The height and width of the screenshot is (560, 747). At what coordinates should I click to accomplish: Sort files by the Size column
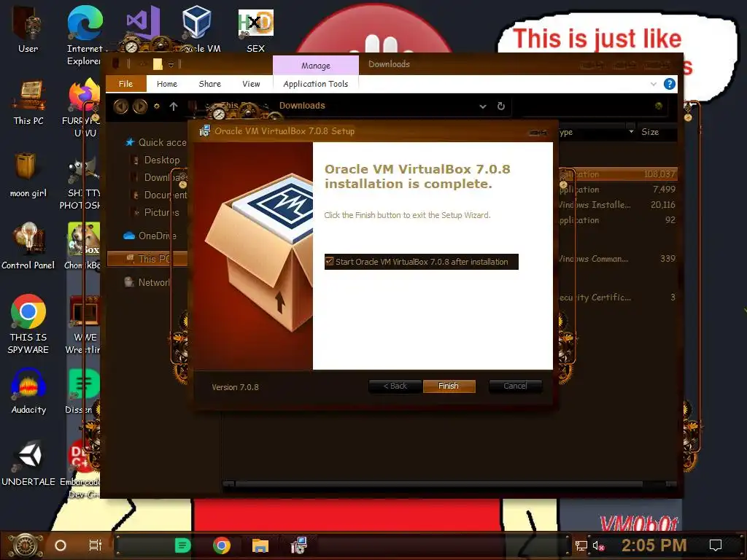pos(650,132)
